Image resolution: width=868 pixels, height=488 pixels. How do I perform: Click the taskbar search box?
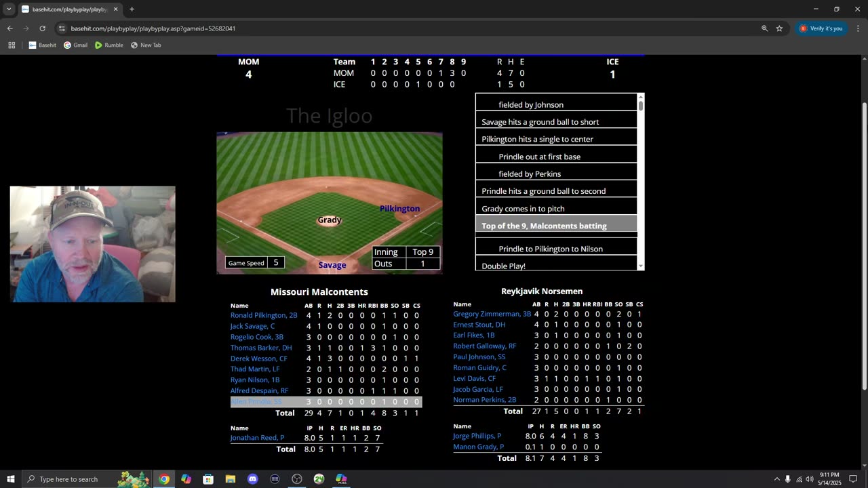point(87,479)
